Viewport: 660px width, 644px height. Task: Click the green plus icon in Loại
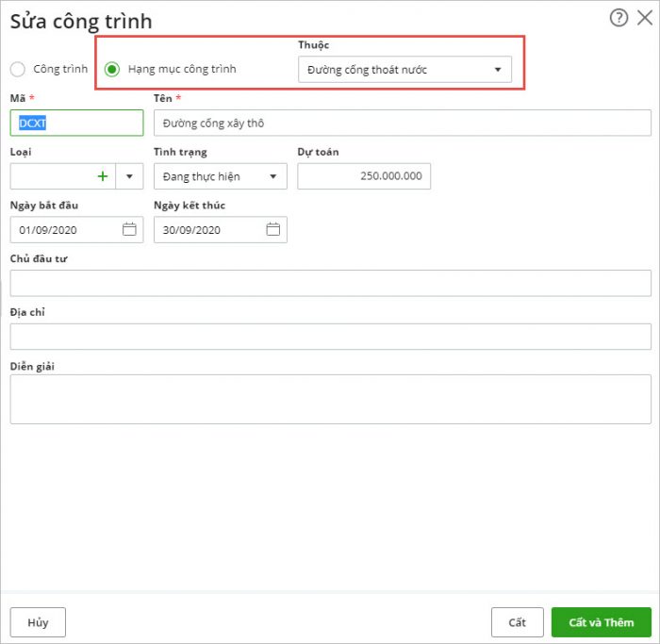click(102, 176)
